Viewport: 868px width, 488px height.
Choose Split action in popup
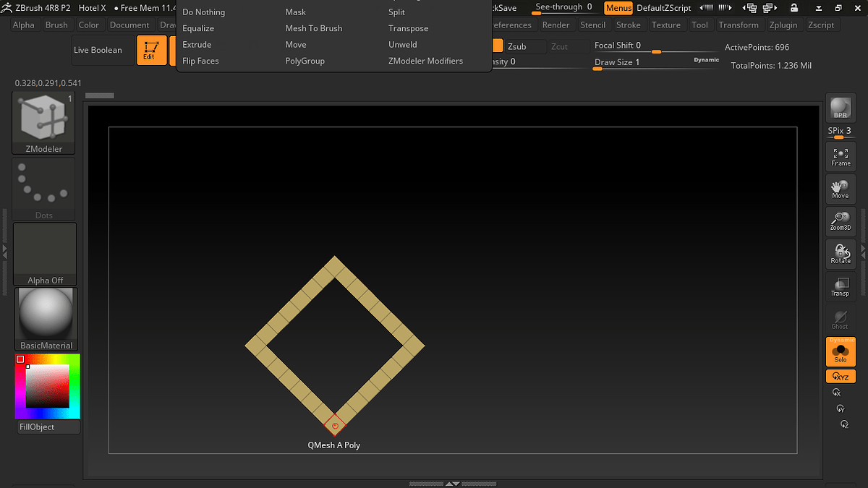tap(396, 12)
